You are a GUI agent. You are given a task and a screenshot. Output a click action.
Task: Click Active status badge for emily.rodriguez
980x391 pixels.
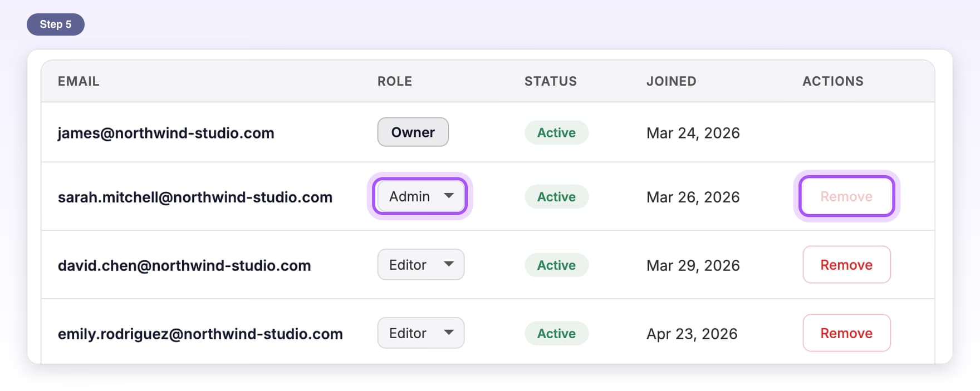[556, 333]
